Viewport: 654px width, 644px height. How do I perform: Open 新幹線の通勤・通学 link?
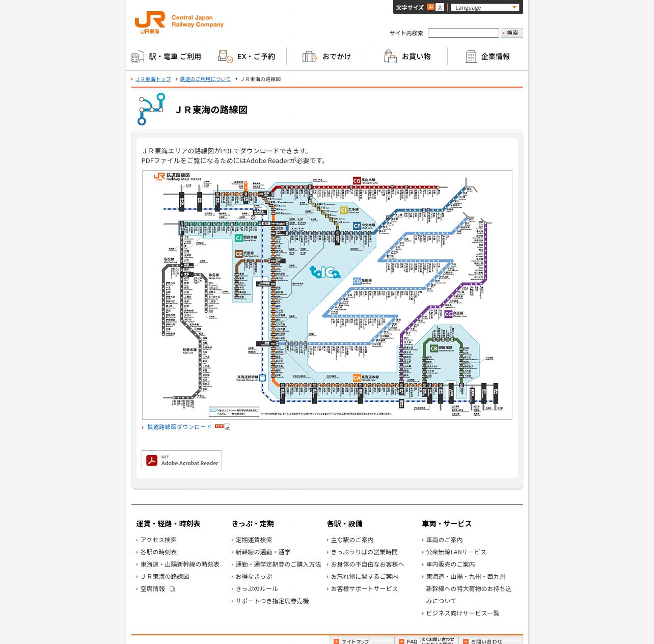[263, 552]
